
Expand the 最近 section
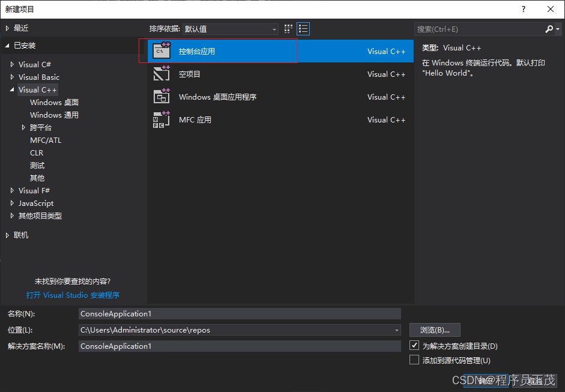point(7,28)
